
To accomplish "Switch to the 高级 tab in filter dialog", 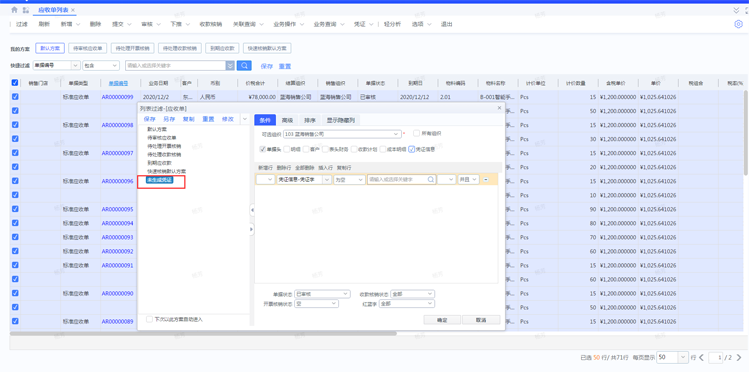I will point(287,120).
